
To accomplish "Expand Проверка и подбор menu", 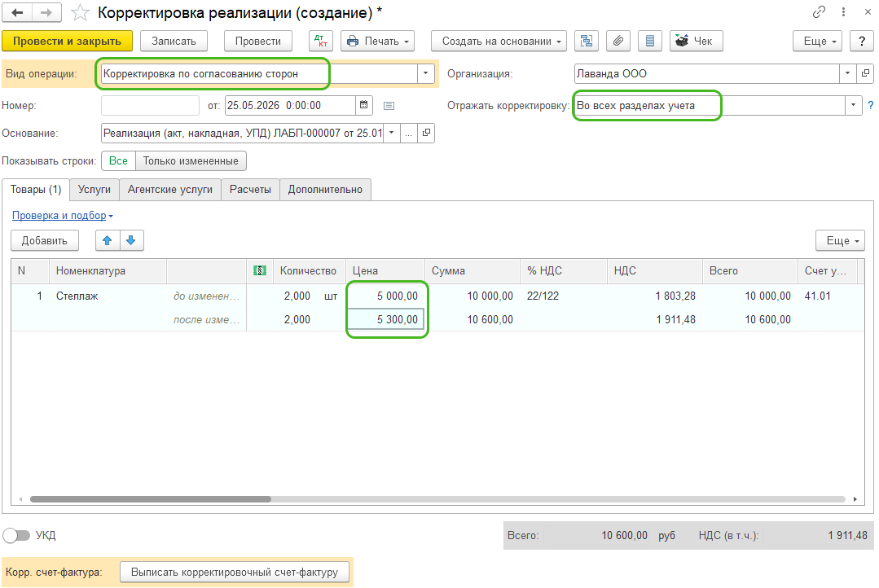I will point(62,215).
